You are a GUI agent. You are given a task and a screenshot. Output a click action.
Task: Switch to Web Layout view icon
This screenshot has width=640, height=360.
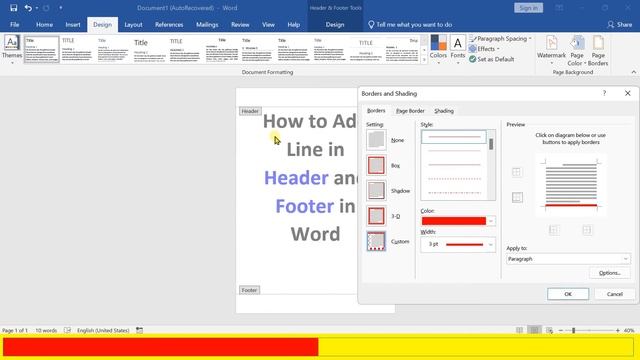(549, 330)
